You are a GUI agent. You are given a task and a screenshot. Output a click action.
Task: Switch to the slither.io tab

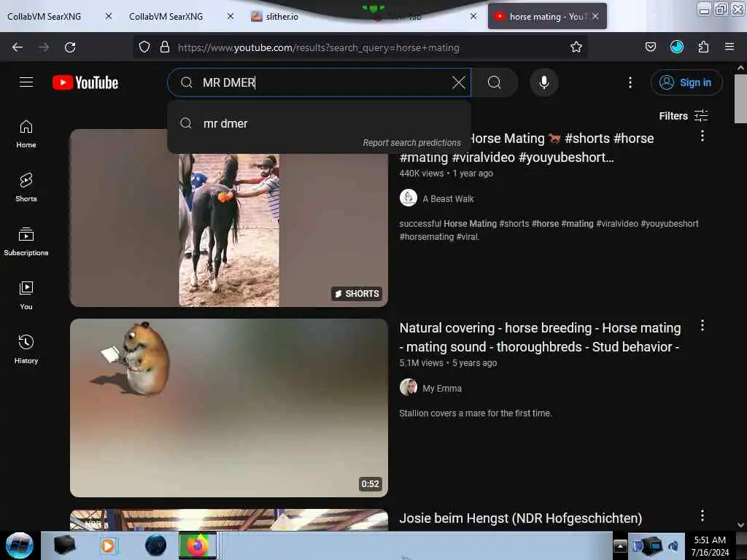coord(282,17)
